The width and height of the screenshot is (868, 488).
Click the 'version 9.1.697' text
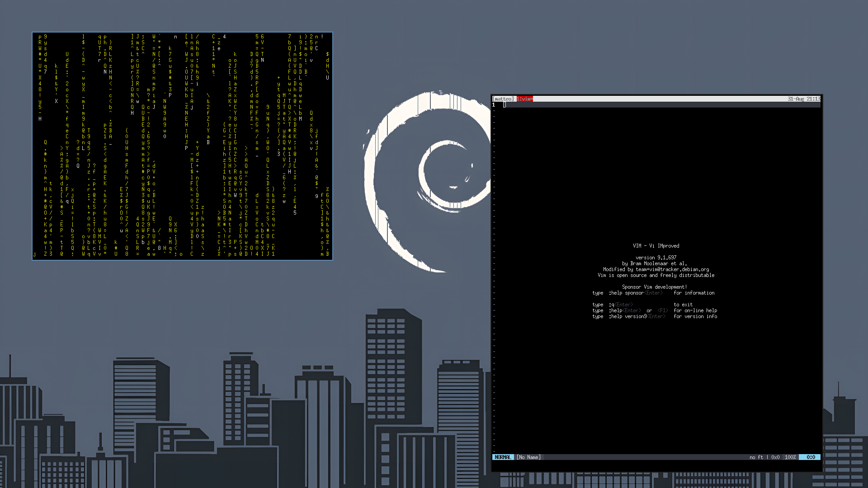click(x=656, y=258)
